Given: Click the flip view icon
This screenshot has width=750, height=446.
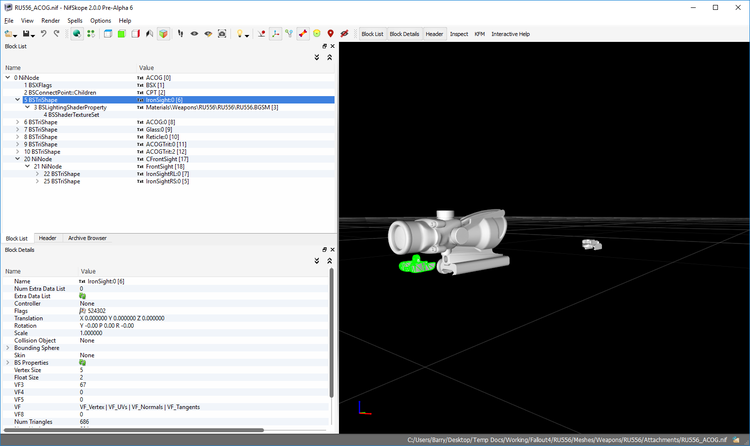Looking at the screenshot, I should 149,34.
